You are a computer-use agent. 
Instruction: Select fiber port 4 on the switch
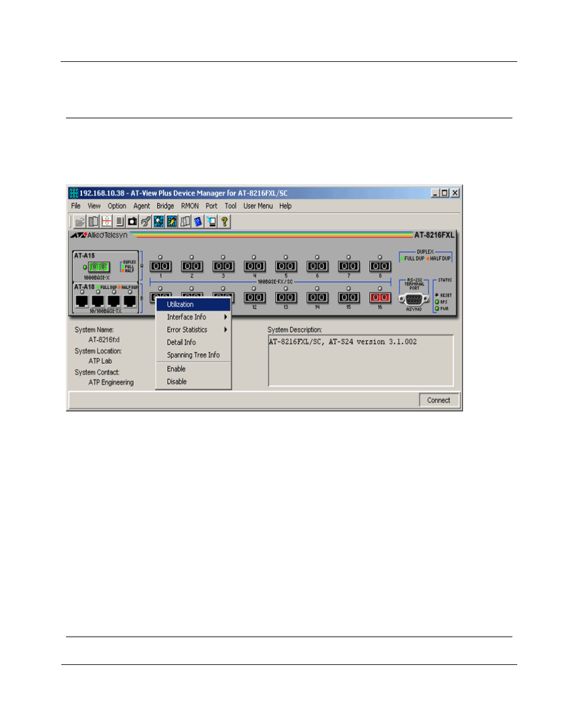(254, 266)
